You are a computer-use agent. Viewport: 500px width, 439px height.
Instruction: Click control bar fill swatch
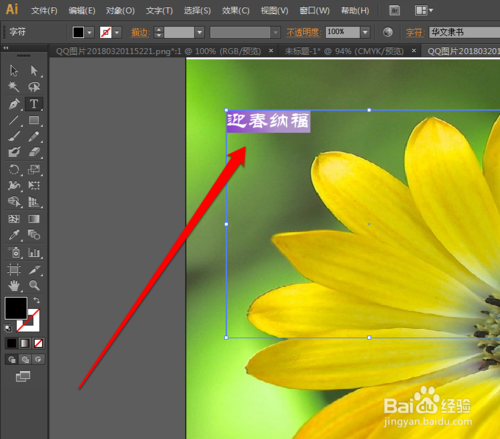click(78, 33)
